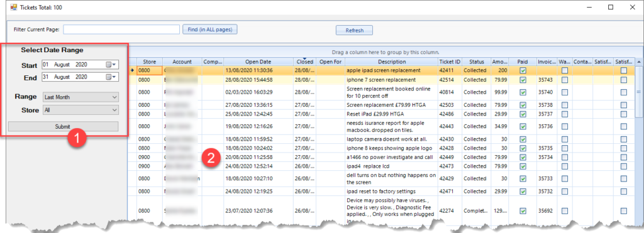Sort by the Store column header
The height and width of the screenshot is (233, 644).
(x=150, y=62)
